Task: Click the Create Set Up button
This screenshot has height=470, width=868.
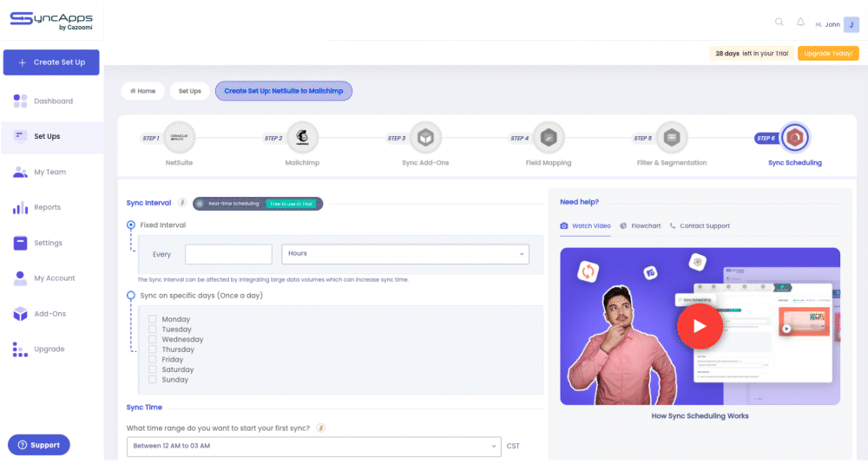Action: [51, 62]
